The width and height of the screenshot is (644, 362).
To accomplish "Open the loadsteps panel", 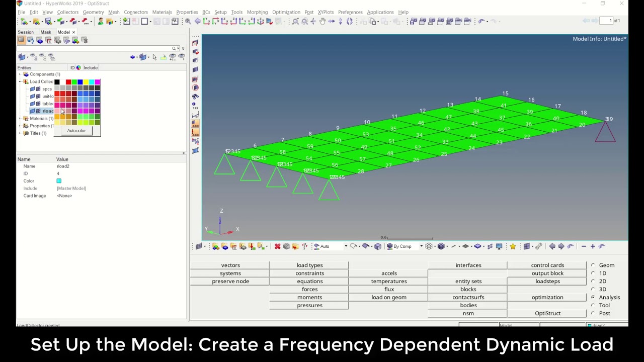I will point(547,282).
